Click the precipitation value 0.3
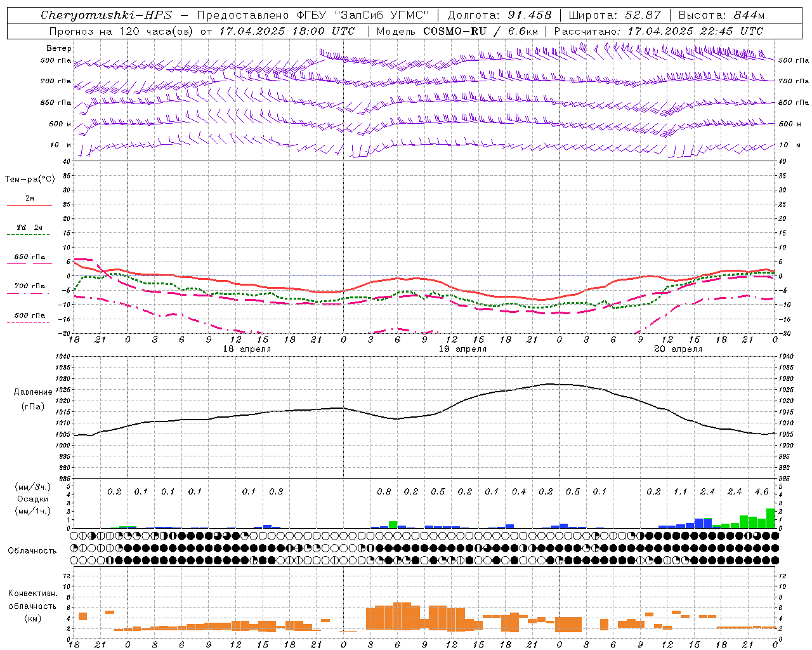The width and height of the screenshot is (812, 650). point(276,491)
